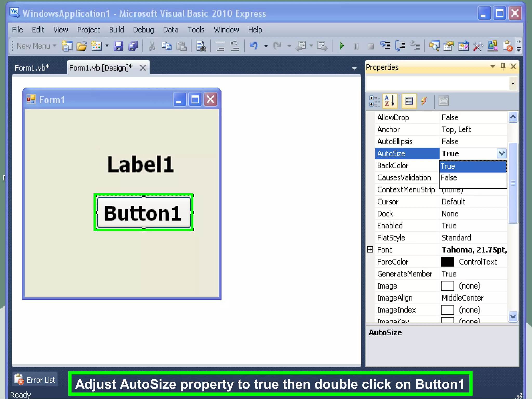The height and width of the screenshot is (399, 532).
Task: Open the Properties object selector dropdown
Action: click(x=513, y=84)
